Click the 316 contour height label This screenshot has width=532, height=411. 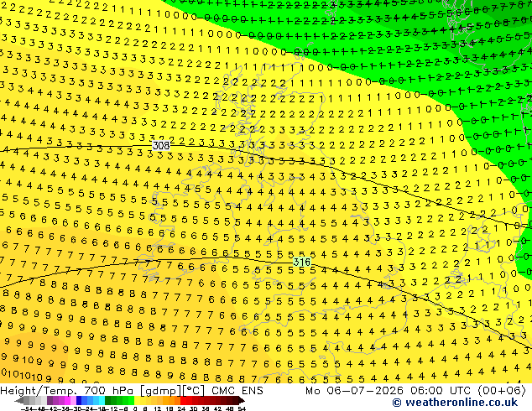pyautogui.click(x=301, y=262)
